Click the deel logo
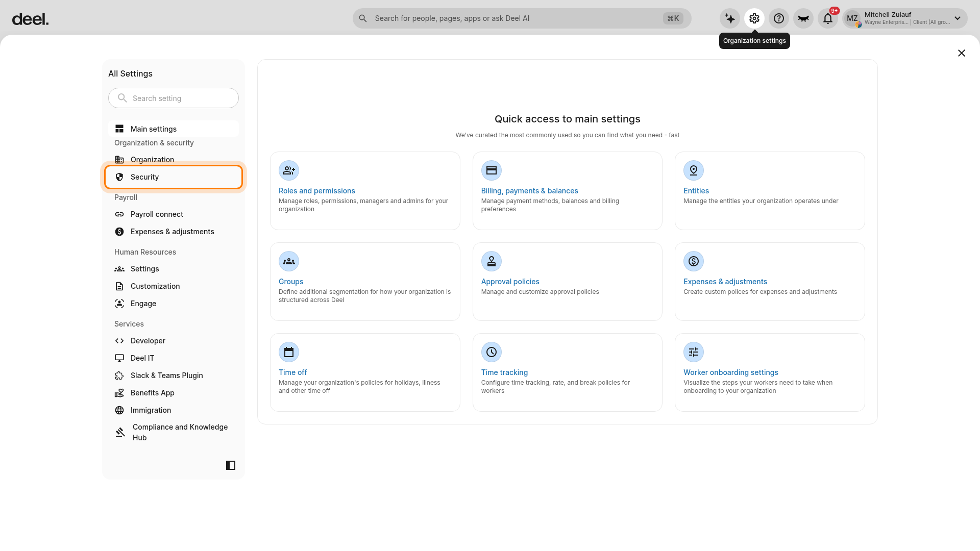This screenshot has height=551, width=980. [30, 19]
